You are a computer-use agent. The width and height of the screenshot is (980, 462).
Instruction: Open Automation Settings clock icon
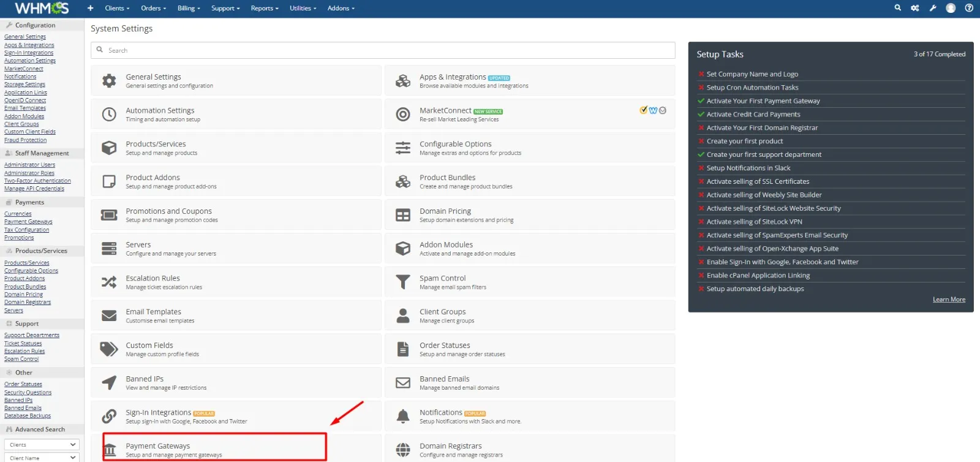point(109,115)
